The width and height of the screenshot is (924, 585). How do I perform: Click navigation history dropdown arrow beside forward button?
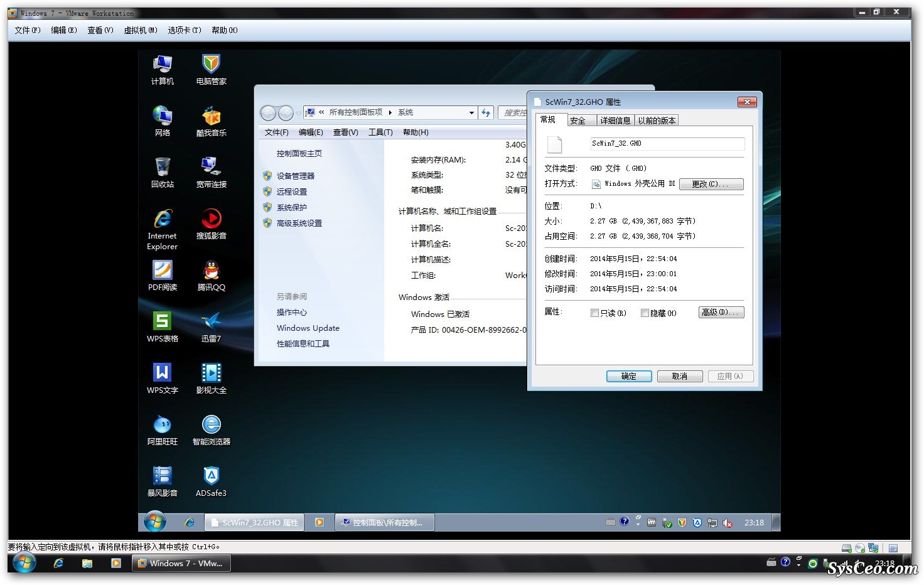[298, 113]
